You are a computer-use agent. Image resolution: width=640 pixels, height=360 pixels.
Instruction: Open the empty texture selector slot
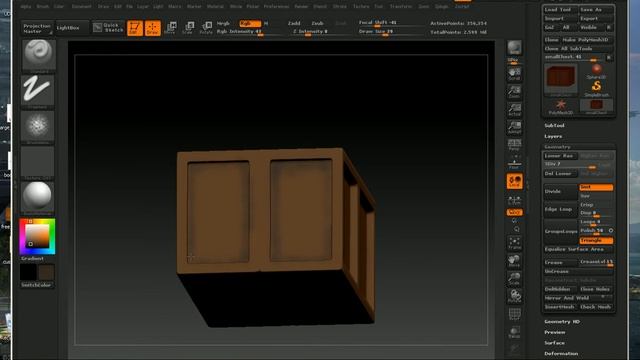click(x=38, y=162)
